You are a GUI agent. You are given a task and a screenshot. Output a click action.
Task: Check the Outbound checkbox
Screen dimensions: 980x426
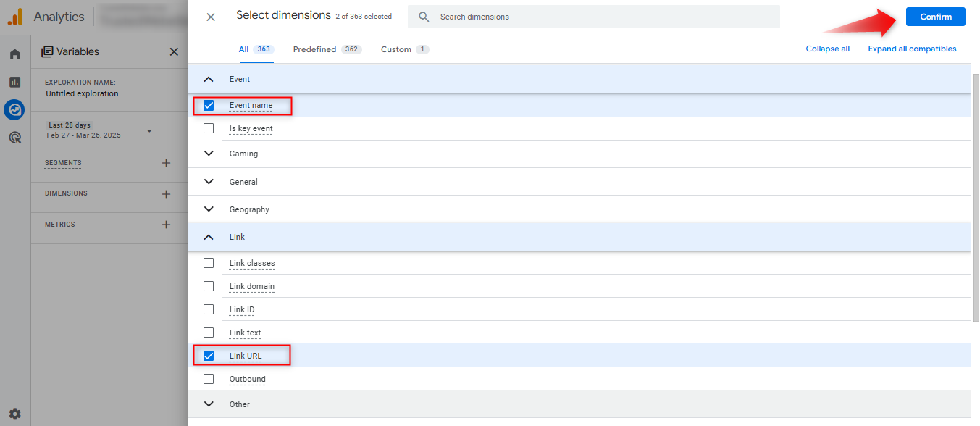pyautogui.click(x=209, y=379)
